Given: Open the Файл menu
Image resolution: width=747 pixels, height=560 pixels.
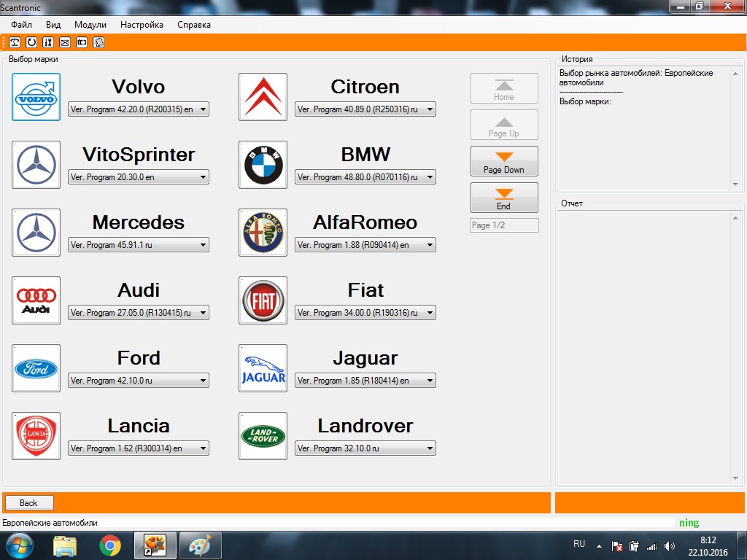Looking at the screenshot, I should (21, 25).
